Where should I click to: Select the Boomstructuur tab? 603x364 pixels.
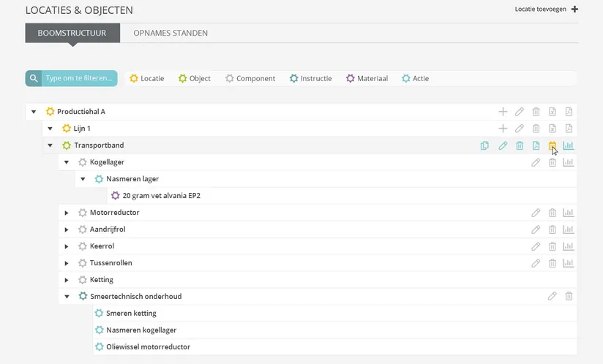[x=72, y=33]
